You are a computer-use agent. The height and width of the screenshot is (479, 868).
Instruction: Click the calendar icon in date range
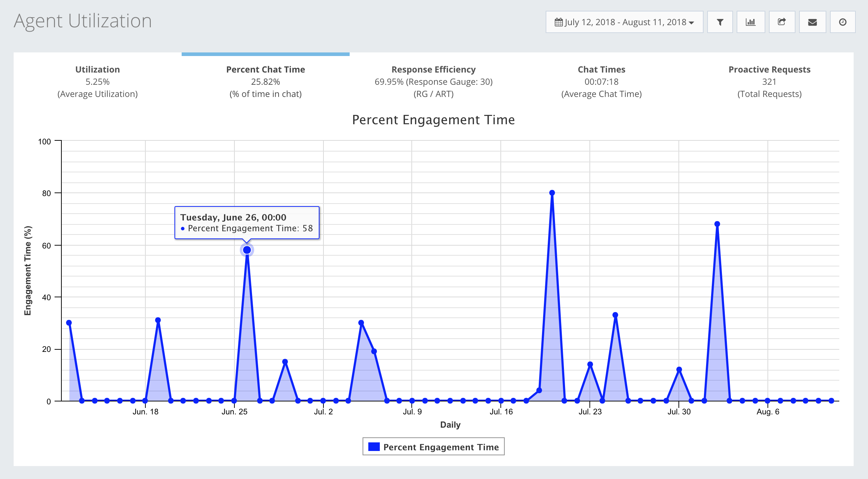coord(559,22)
